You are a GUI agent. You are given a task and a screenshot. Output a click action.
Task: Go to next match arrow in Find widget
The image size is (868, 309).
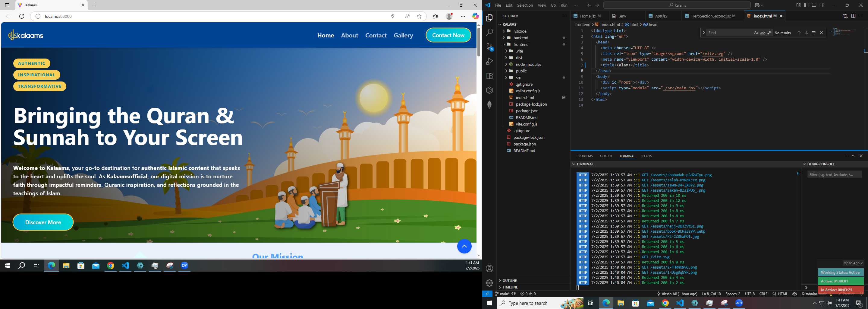tap(806, 33)
